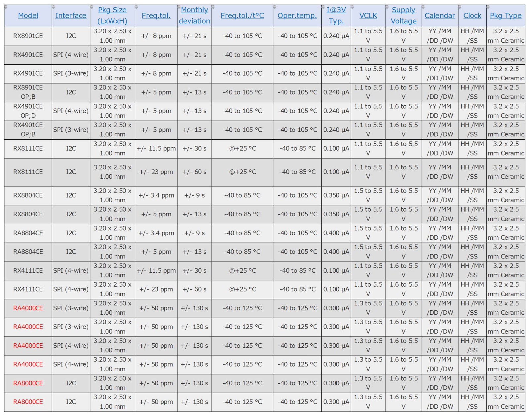The image size is (532, 418).
Task: Click the sort icon in VCLK header
Action: click(353, 7)
